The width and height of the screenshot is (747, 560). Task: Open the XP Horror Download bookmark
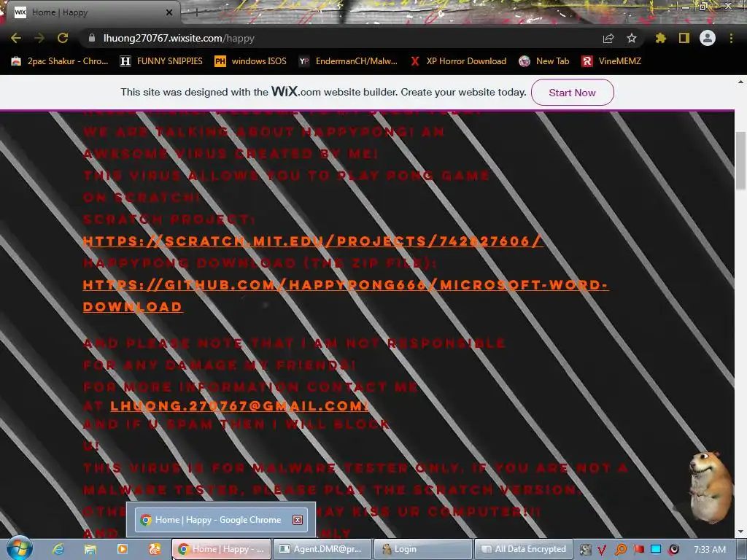[x=458, y=61]
